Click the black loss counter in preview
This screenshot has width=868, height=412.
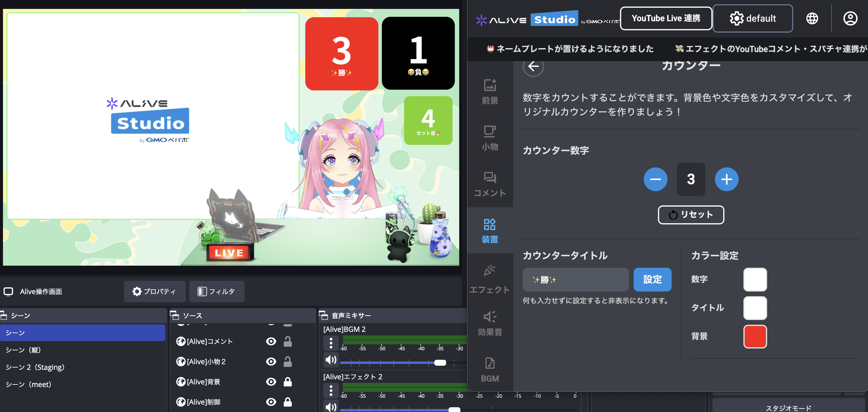point(418,53)
